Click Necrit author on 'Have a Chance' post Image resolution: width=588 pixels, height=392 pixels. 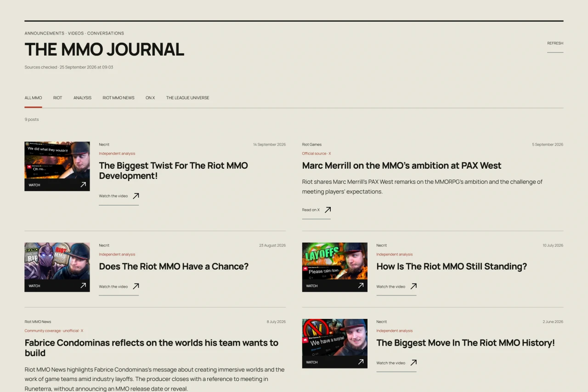[x=104, y=245]
